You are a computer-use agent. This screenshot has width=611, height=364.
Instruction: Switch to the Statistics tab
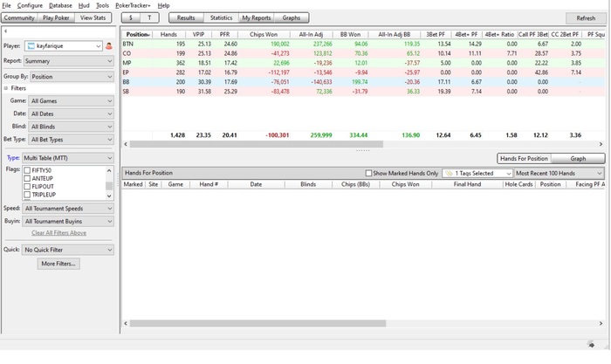tap(221, 18)
